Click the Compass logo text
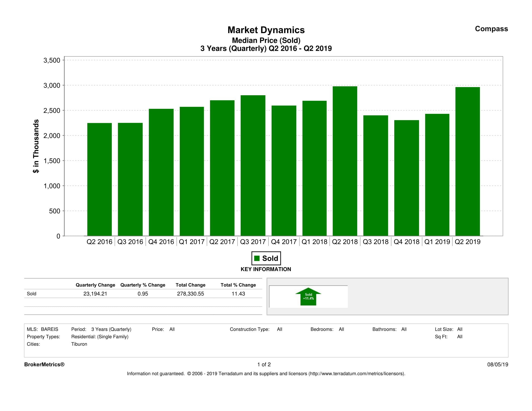The width and height of the screenshot is (532, 411). pos(491,29)
